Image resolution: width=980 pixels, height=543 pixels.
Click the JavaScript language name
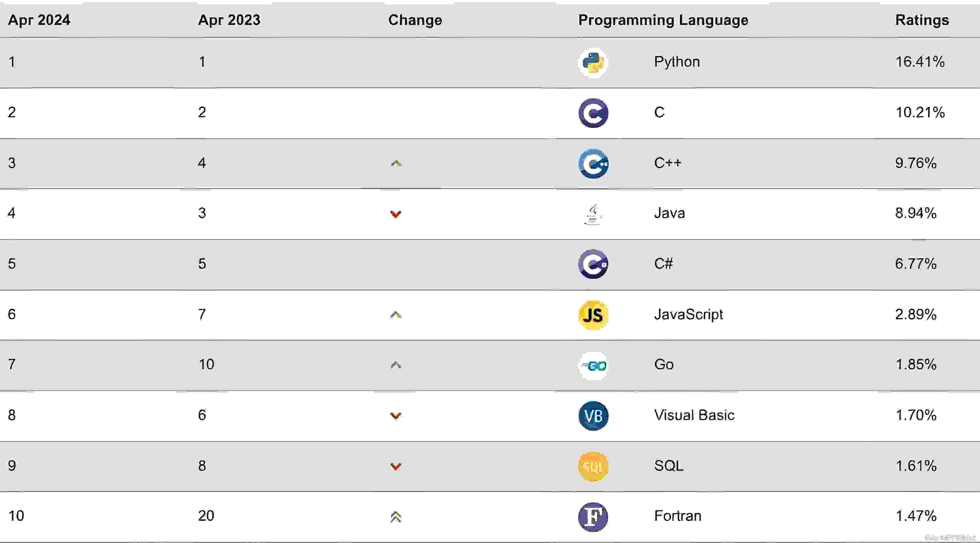pyautogui.click(x=688, y=314)
